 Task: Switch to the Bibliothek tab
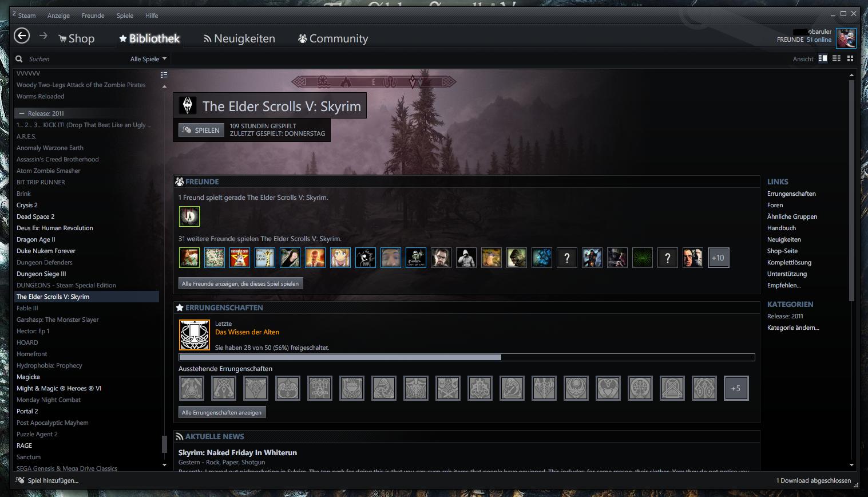[149, 38]
